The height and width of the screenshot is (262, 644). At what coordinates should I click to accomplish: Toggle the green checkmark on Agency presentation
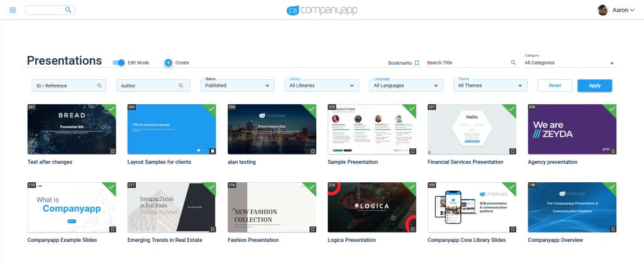pyautogui.click(x=611, y=109)
